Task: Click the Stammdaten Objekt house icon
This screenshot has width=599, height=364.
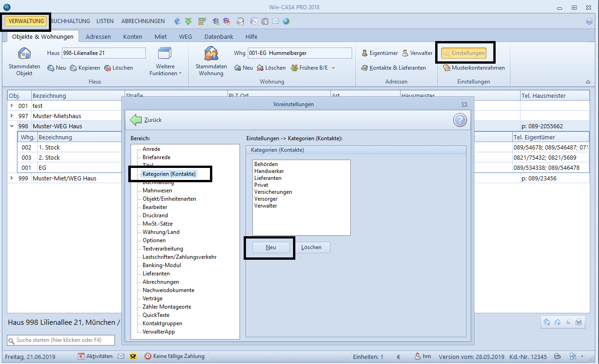Action: point(24,54)
